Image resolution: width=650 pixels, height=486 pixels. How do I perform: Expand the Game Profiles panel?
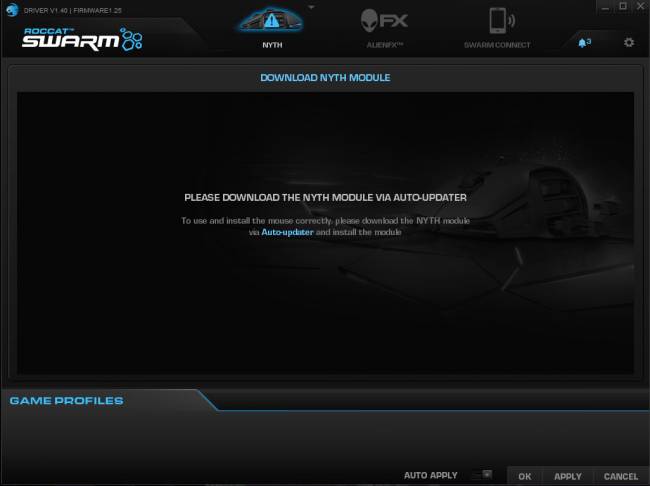66,401
